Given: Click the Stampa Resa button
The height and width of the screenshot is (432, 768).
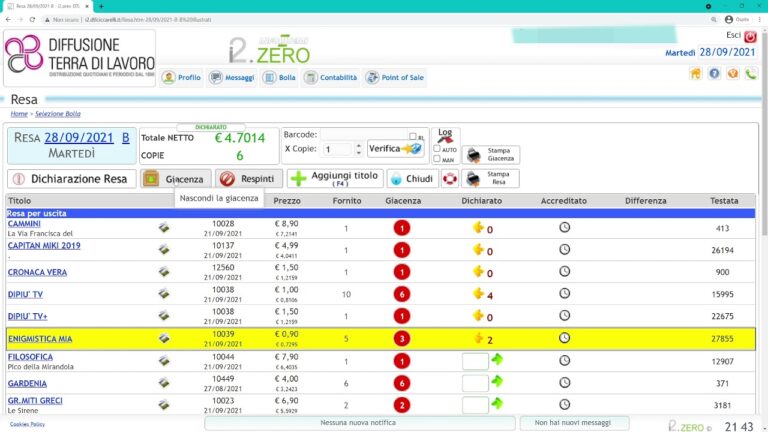Looking at the screenshot, I should [x=491, y=178].
